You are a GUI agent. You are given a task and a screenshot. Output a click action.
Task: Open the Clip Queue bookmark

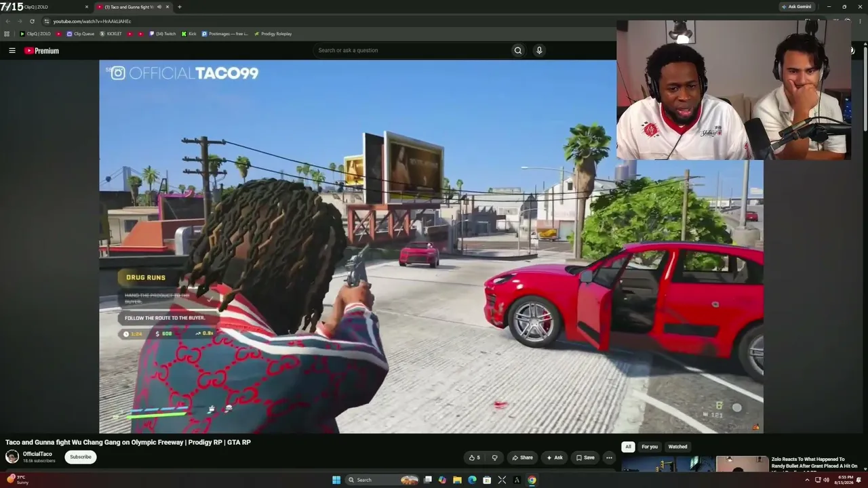[x=80, y=34]
